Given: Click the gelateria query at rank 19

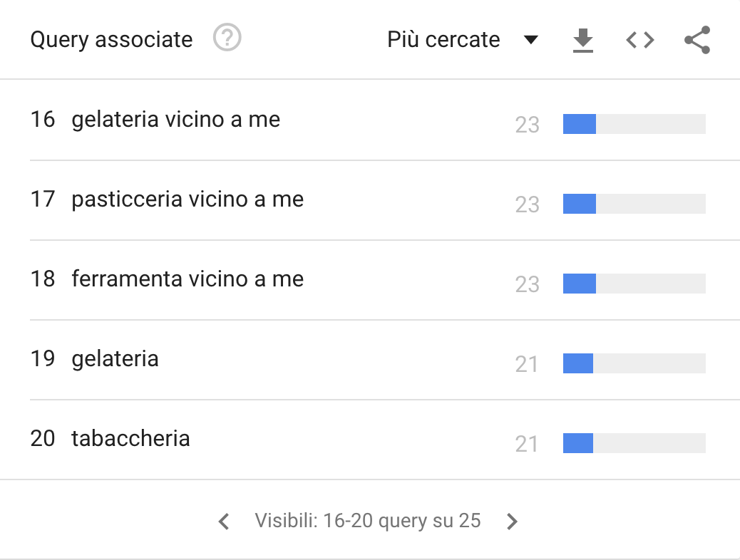Looking at the screenshot, I should [x=115, y=358].
